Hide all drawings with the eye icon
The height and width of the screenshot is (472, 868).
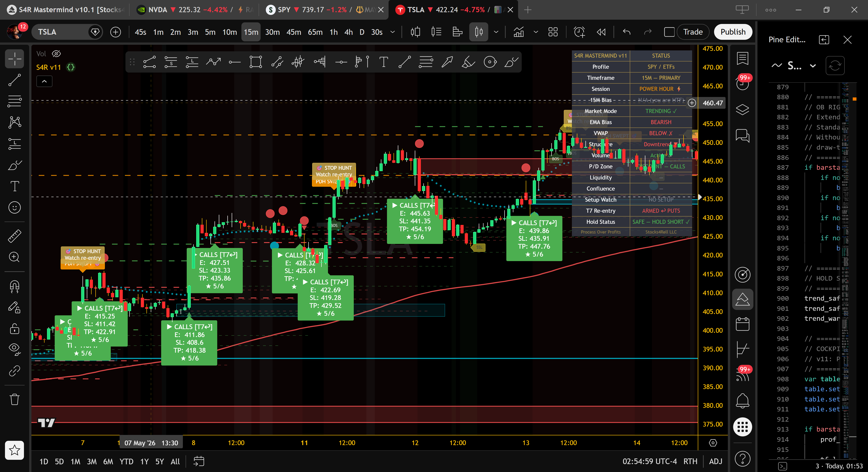(x=14, y=349)
